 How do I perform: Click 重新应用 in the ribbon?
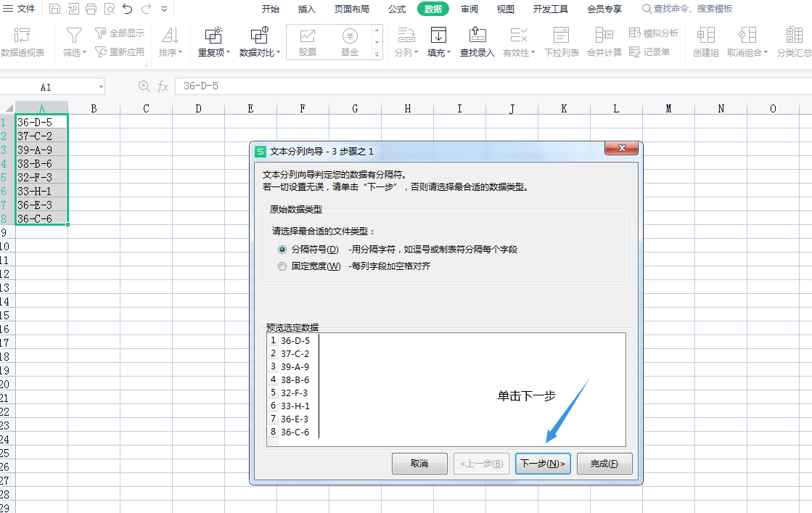pos(120,52)
